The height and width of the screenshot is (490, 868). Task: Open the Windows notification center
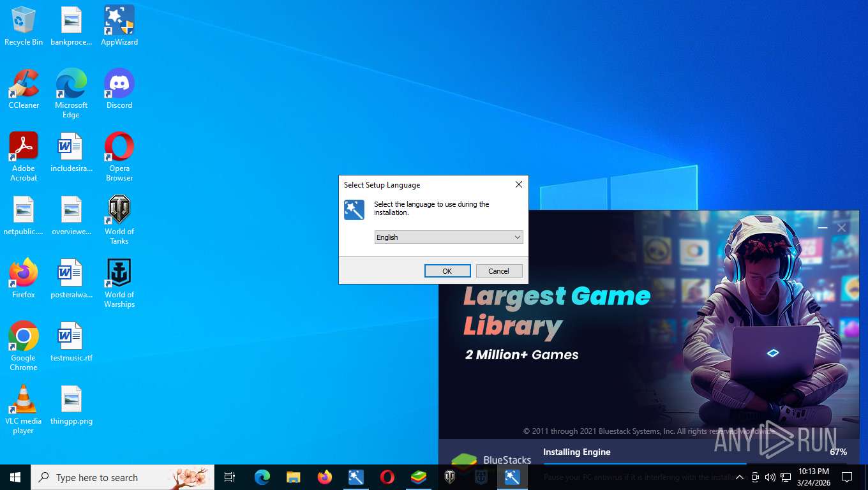pos(847,477)
